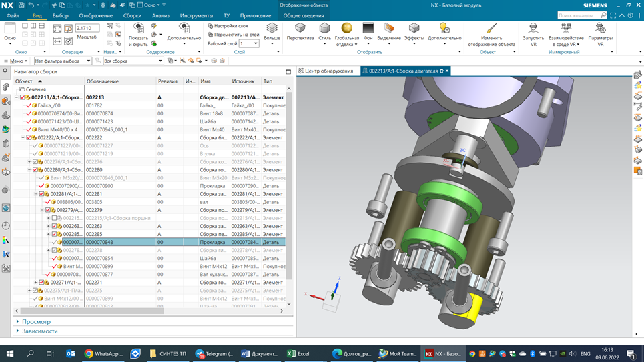This screenshot has height=362, width=644.
Task: Expand the 002271/A;1 tree node
Action: click(x=36, y=283)
